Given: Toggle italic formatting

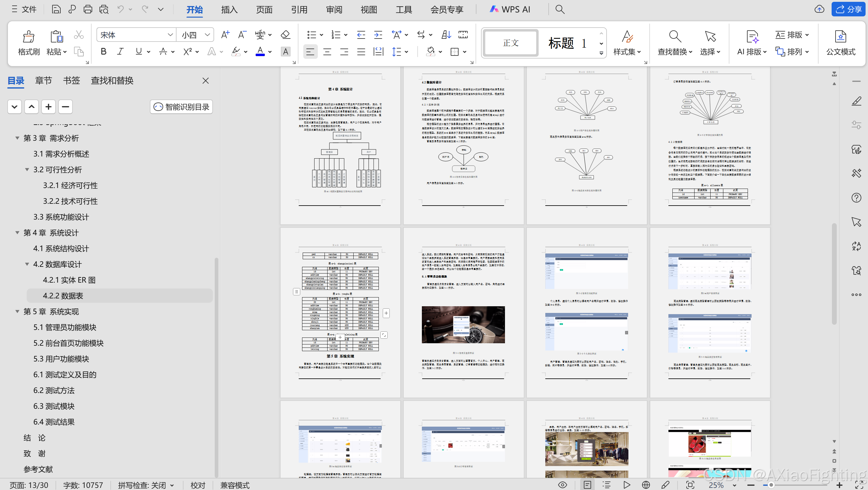Looking at the screenshot, I should click(x=120, y=52).
